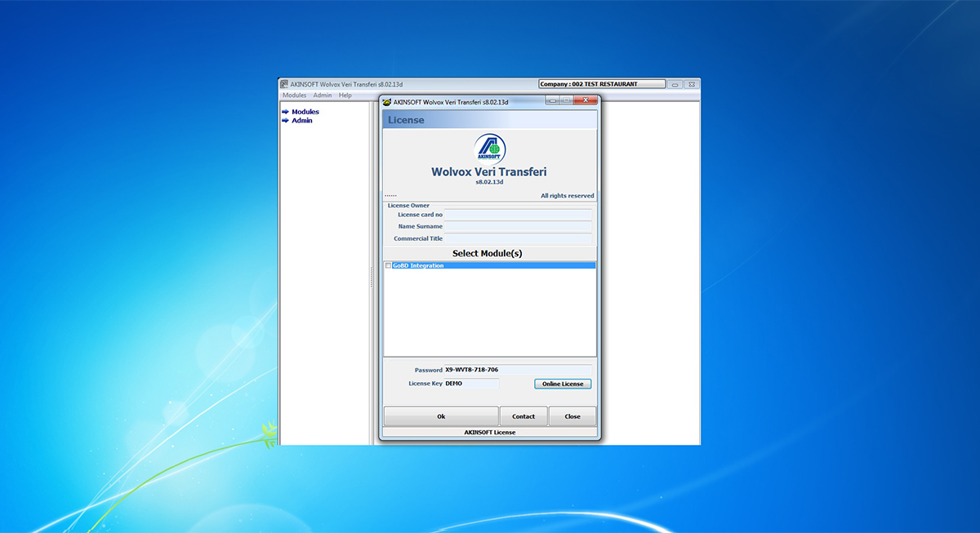The image size is (980, 533).
Task: Select the GoBD Integration module row
Action: [x=457, y=265]
